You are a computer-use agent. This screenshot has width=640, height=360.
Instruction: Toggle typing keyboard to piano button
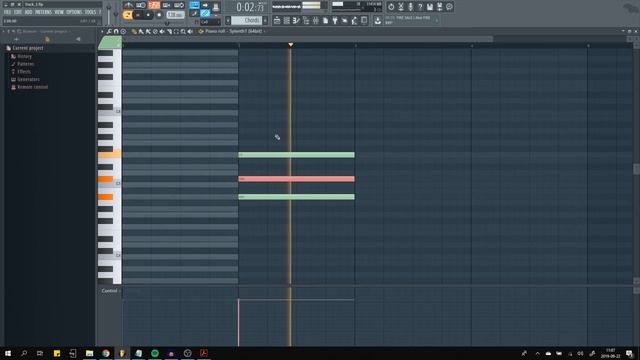[194, 5]
